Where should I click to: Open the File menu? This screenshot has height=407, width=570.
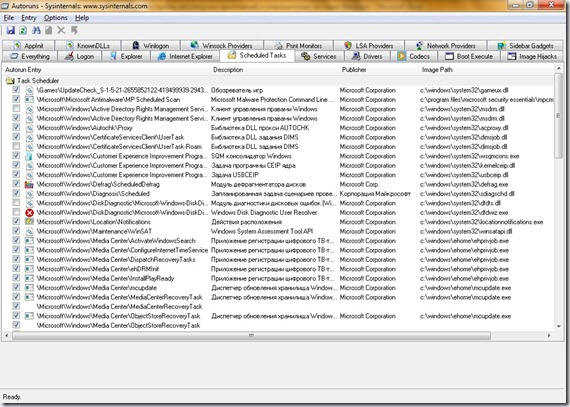pos(9,18)
